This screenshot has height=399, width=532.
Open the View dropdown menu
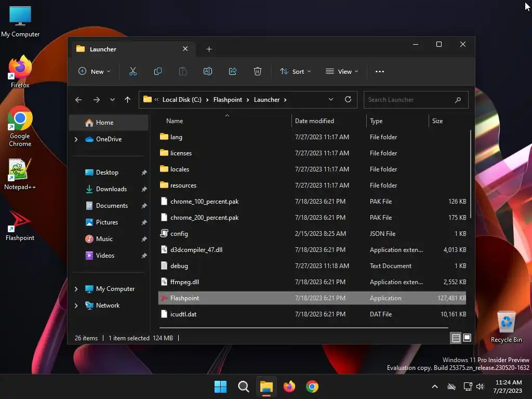342,72
